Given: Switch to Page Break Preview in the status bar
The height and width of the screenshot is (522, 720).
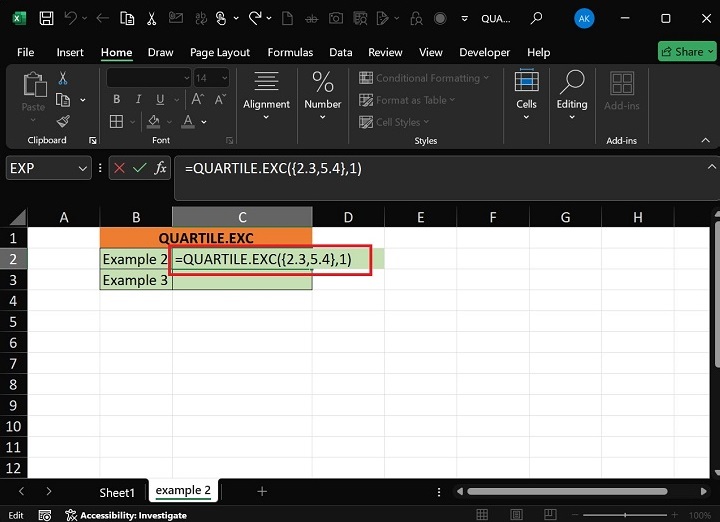Looking at the screenshot, I should click(550, 515).
